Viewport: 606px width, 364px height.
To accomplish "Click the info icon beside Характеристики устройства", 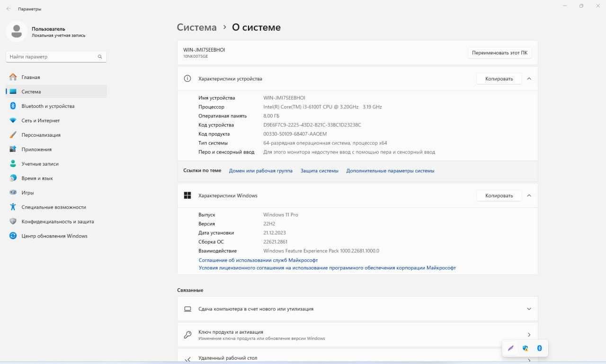I will [187, 79].
